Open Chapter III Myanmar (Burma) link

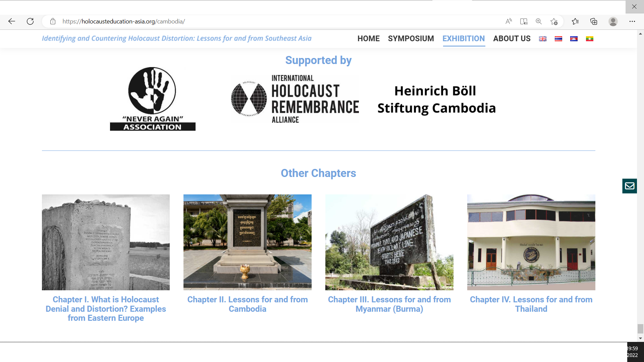389,304
